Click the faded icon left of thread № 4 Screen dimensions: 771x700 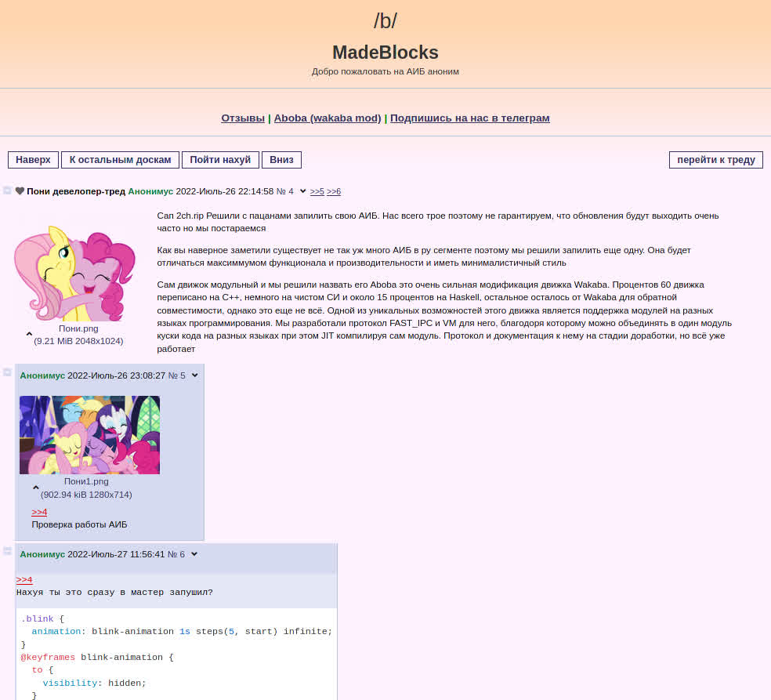7,190
